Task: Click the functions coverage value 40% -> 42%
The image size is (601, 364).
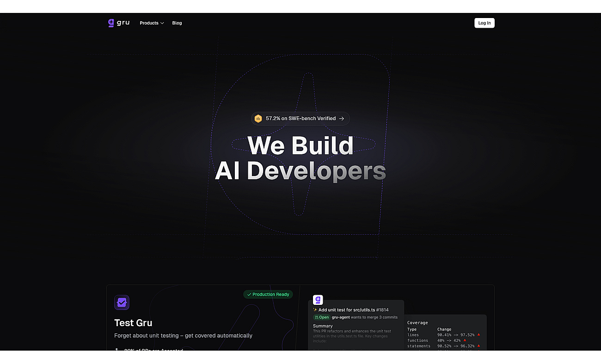Action: 449,340
